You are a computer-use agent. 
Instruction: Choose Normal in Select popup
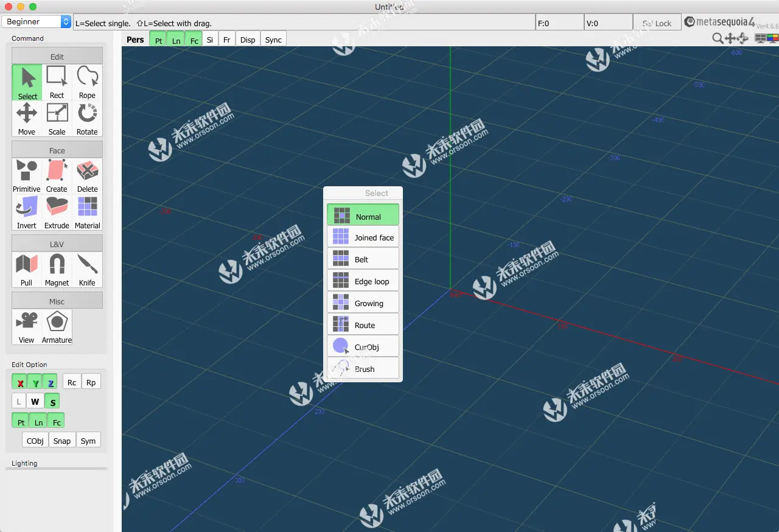coord(363,215)
